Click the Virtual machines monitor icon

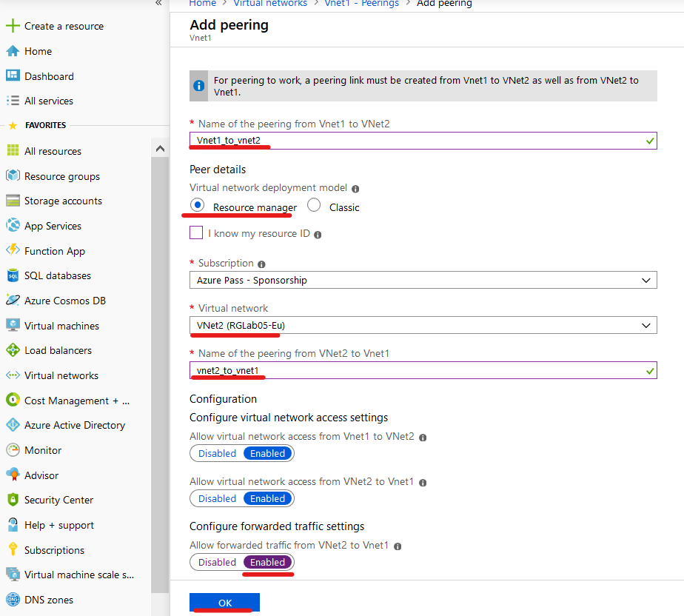[13, 325]
